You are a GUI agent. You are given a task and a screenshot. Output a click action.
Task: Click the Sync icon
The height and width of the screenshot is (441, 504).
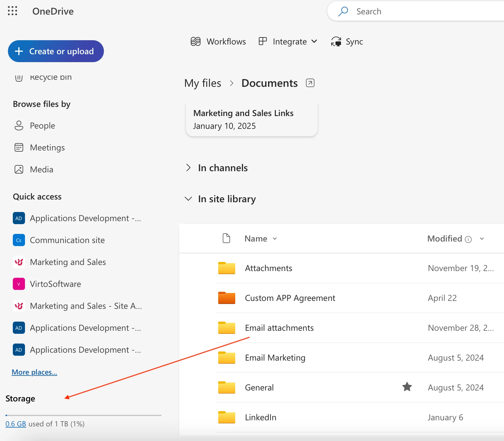click(336, 41)
